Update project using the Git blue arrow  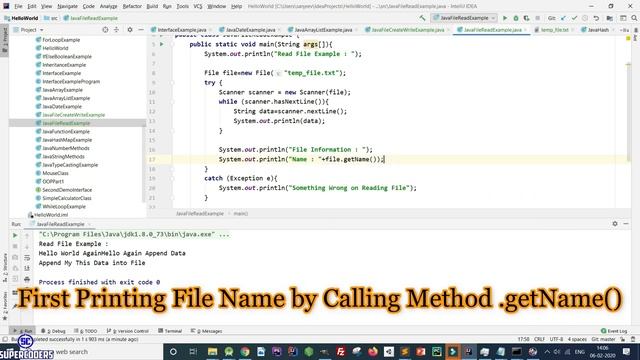[x=564, y=18]
